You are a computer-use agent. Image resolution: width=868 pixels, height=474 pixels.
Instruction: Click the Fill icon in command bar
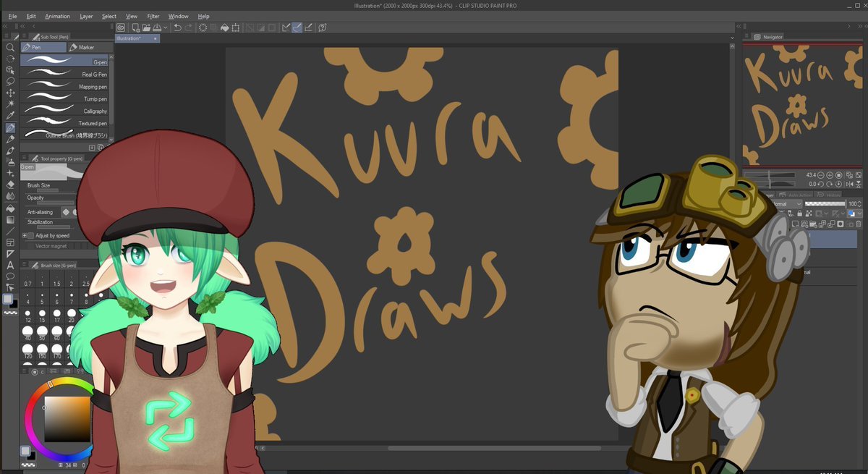224,27
